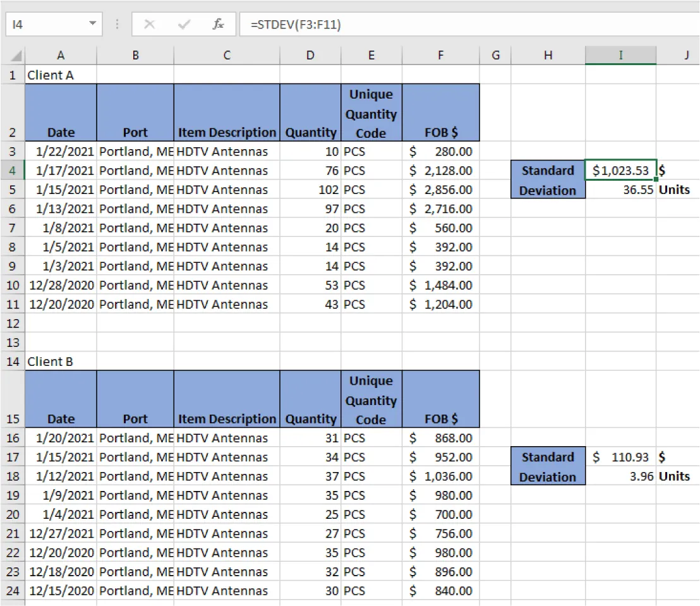Click the Unique Quantity Code header cell
This screenshot has height=606, width=700.
(371, 112)
